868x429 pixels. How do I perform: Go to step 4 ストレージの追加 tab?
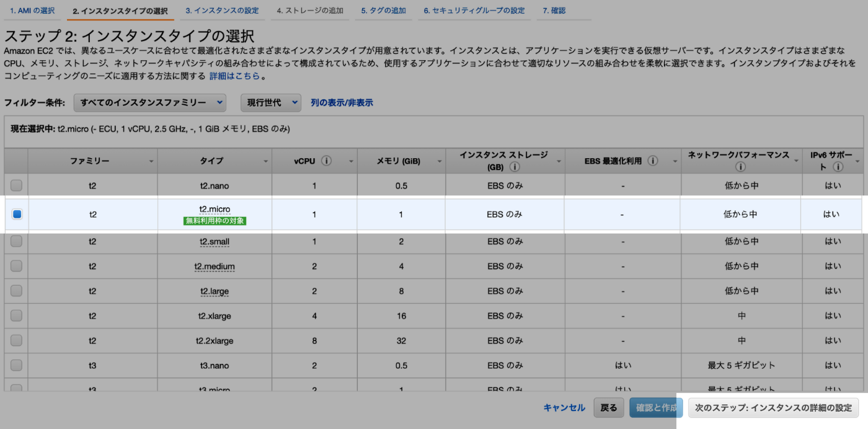[x=310, y=11]
